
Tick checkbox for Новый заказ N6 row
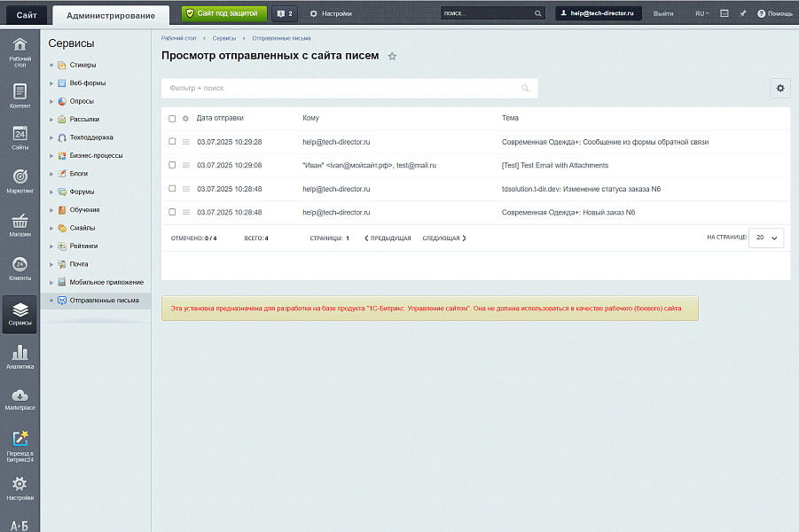tap(172, 213)
